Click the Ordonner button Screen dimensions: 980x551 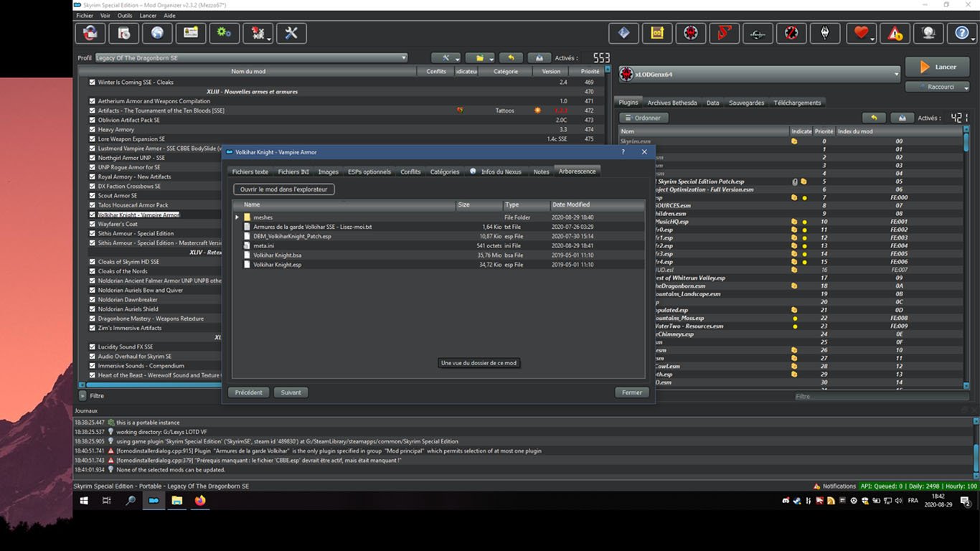pyautogui.click(x=644, y=118)
